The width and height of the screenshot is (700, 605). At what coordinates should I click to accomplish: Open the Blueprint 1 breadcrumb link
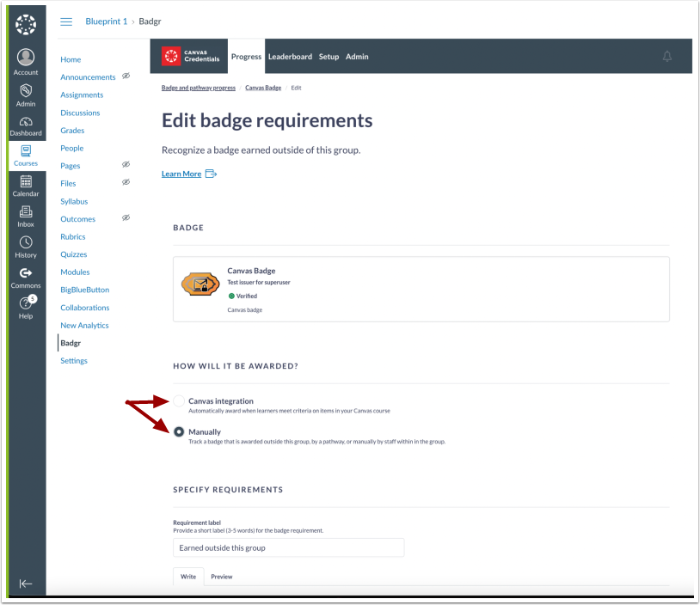tap(107, 21)
